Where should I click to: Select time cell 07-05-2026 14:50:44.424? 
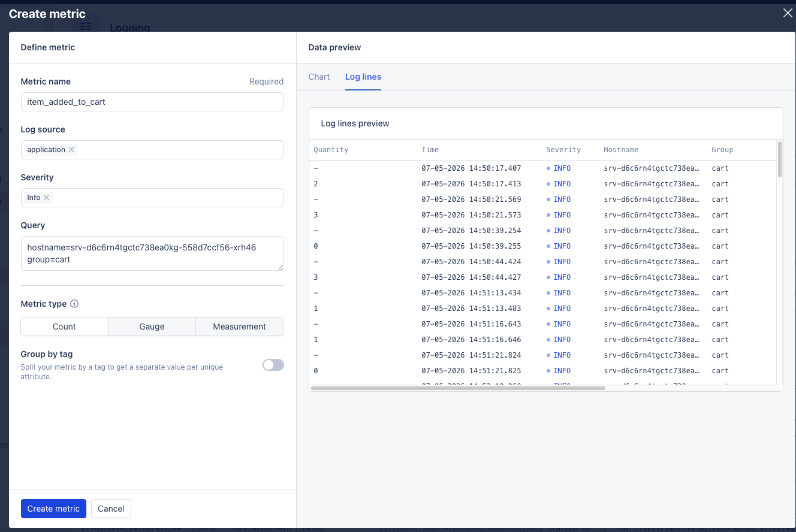click(x=471, y=262)
